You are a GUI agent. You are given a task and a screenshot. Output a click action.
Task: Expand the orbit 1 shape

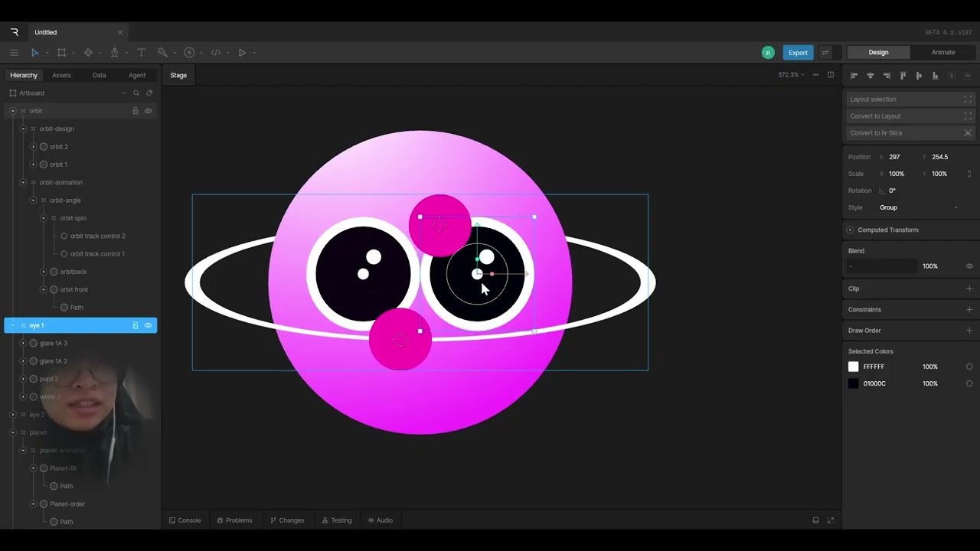[x=33, y=165]
